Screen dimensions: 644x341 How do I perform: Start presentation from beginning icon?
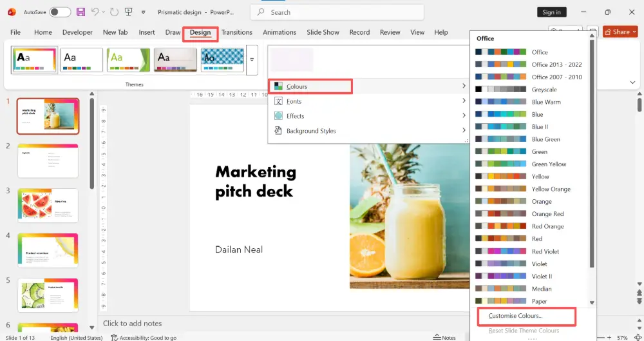click(x=129, y=12)
